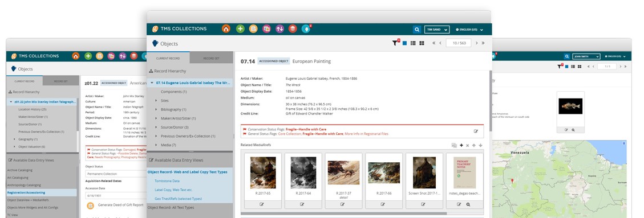Screen dimensions: 644x218
Task: Switch to single-record view in front window
Action: click(404, 43)
